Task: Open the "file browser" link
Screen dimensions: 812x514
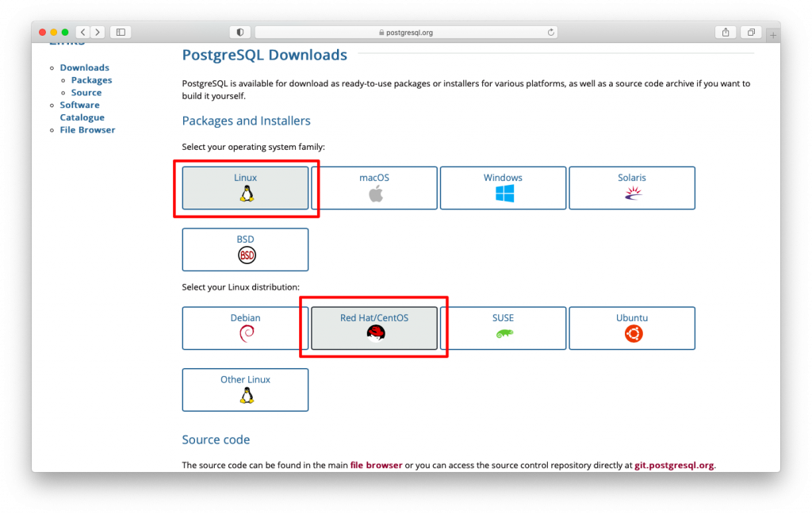Action: pos(376,465)
